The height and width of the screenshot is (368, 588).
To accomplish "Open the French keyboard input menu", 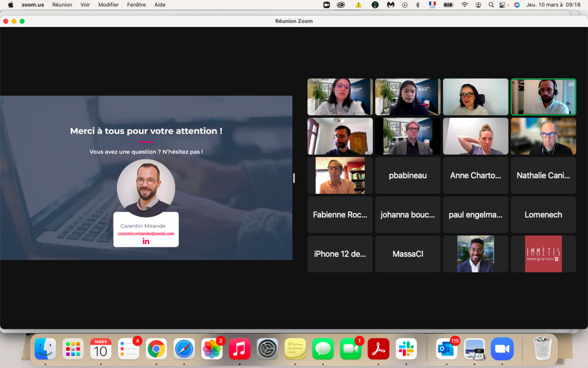I will click(432, 5).
